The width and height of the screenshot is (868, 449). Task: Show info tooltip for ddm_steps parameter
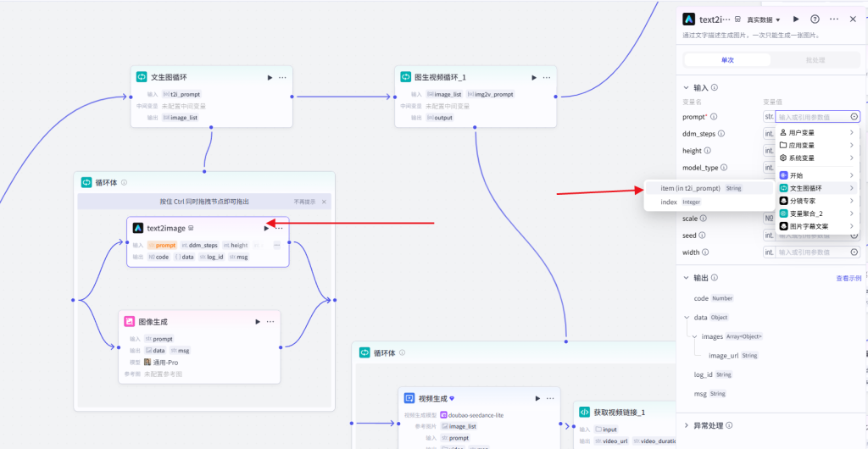point(721,133)
